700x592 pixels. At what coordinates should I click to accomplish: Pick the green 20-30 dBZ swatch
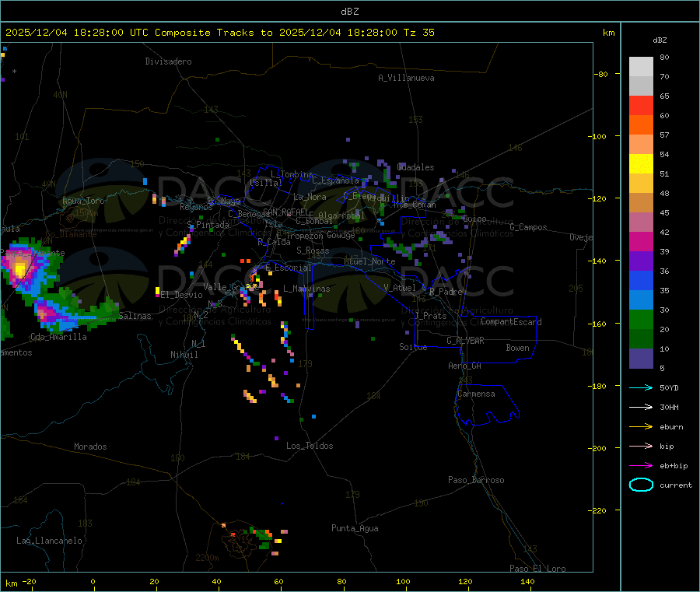point(641,320)
